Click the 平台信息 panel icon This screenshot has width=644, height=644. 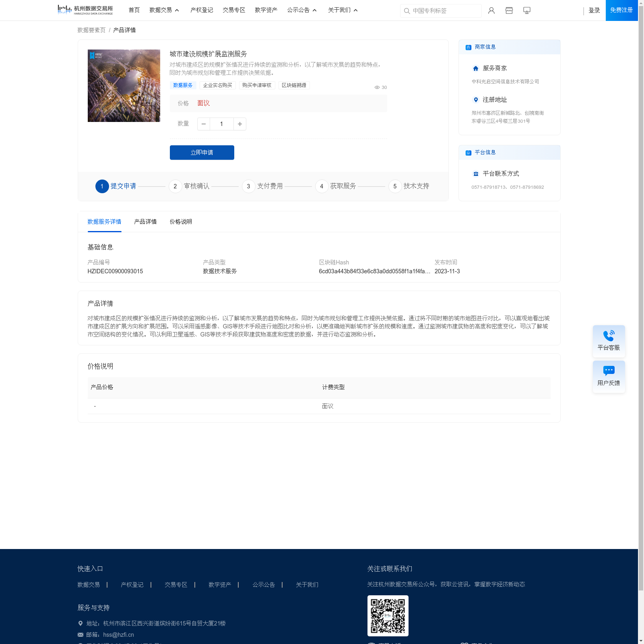469,153
